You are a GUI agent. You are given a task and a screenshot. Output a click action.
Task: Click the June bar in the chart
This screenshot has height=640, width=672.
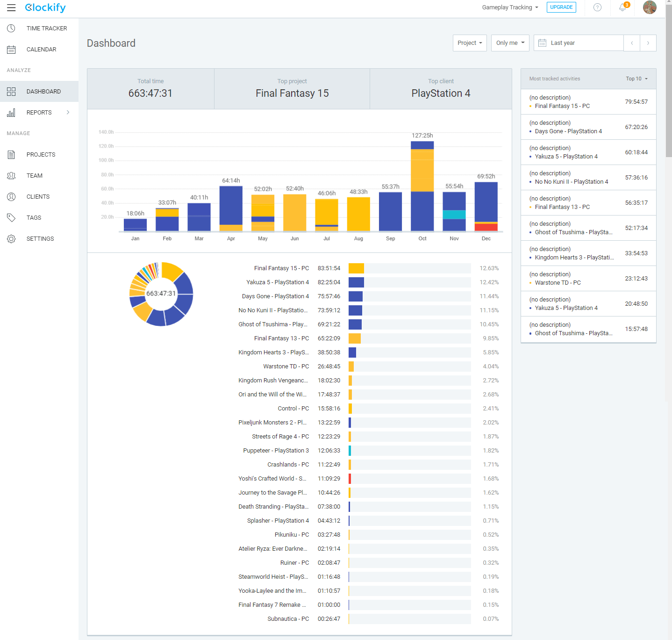coord(295,213)
